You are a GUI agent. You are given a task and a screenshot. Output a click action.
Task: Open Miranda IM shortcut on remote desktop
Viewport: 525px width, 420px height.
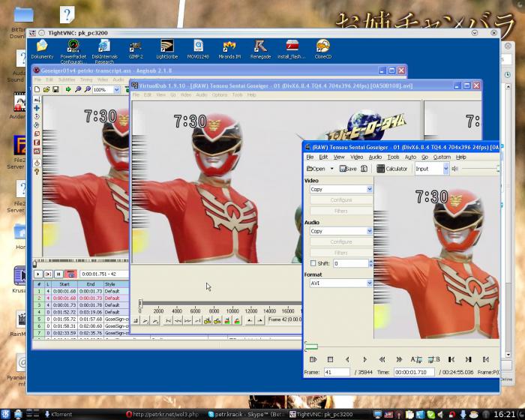point(229,49)
